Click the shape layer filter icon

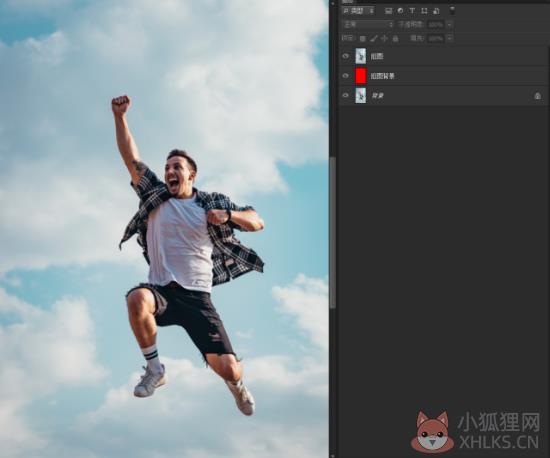[424, 11]
